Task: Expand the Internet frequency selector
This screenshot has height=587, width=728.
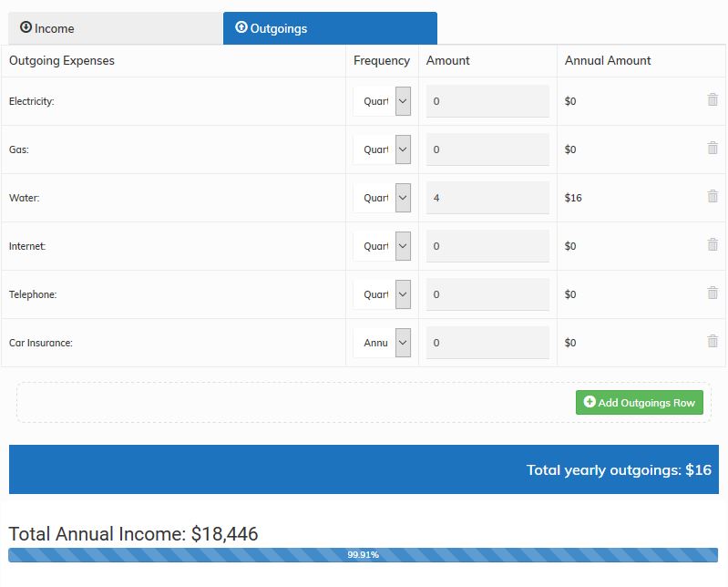Action: [x=382, y=246]
